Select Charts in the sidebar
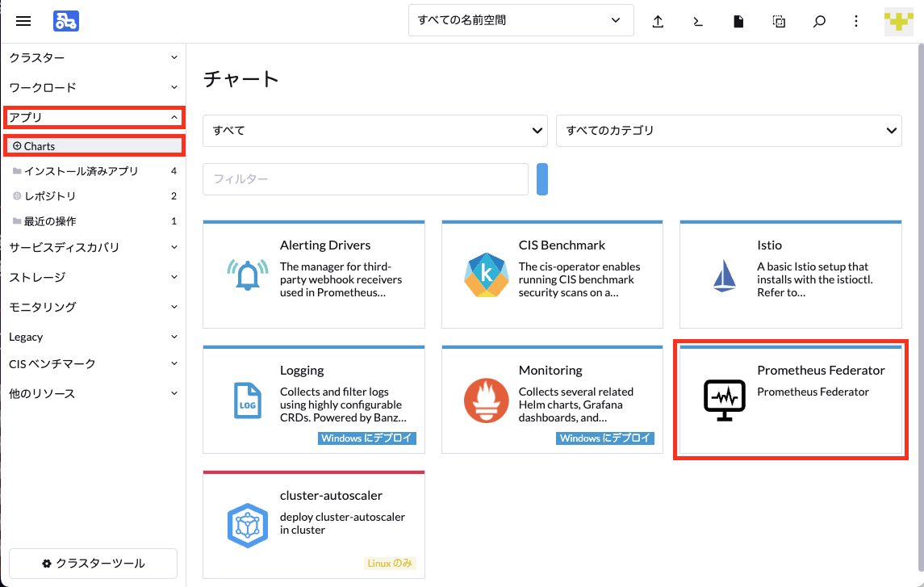The height and width of the screenshot is (587, 924). [x=94, y=145]
